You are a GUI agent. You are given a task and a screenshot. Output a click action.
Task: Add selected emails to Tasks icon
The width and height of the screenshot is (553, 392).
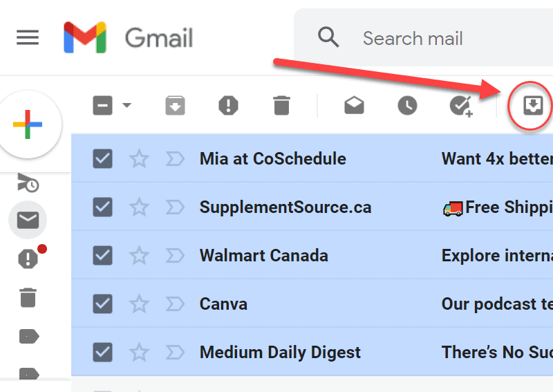point(460,106)
